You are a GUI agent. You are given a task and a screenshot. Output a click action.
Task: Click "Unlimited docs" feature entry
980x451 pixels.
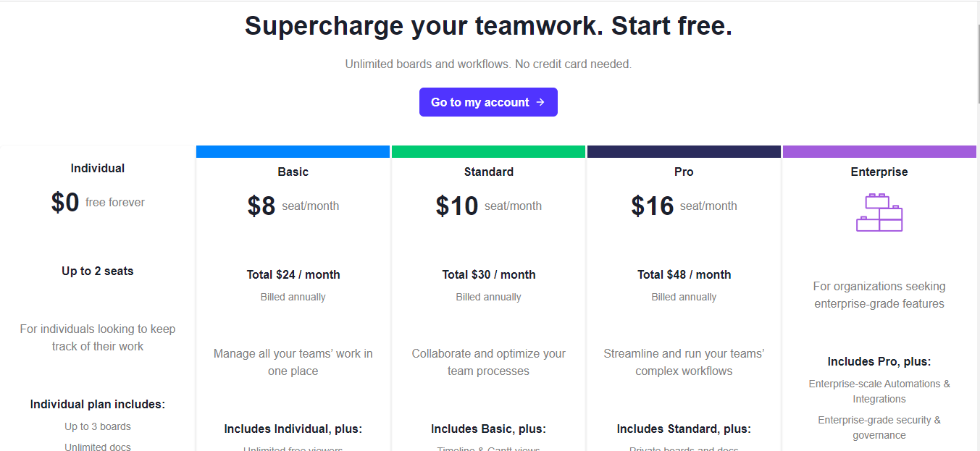point(97,446)
